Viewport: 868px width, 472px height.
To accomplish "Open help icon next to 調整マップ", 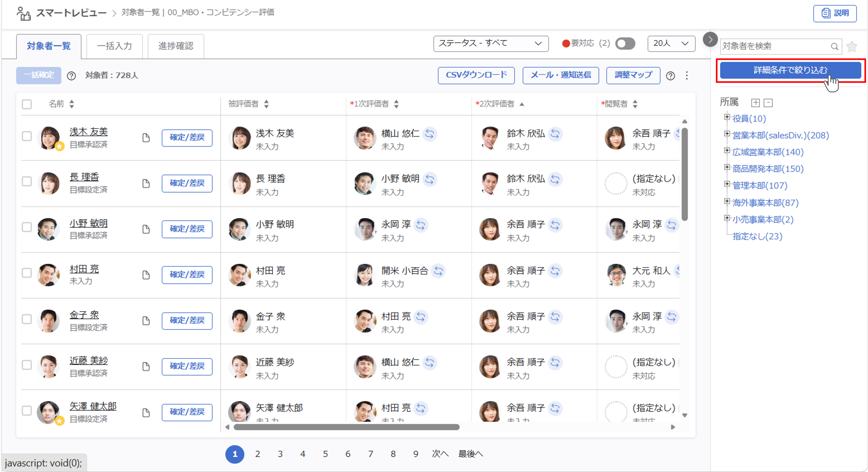I will coord(670,76).
